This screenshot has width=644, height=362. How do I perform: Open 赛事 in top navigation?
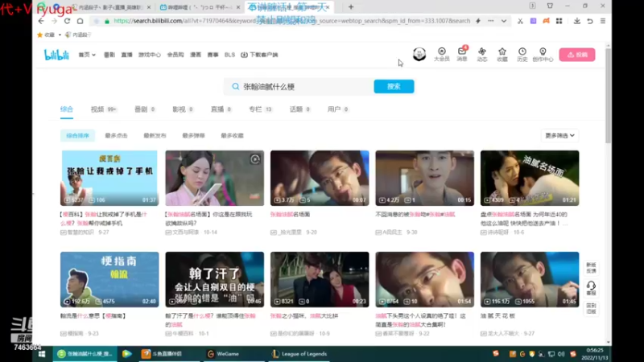coord(213,55)
